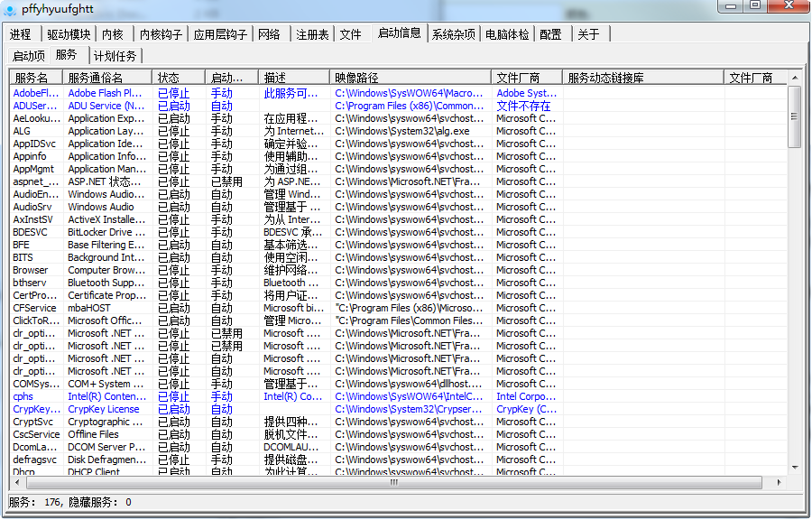Open the 注册表 tab
812x520 pixels.
click(312, 34)
